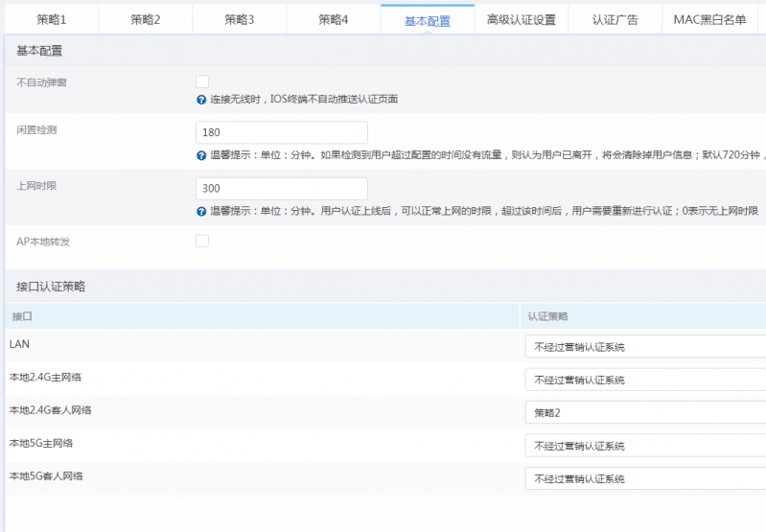The image size is (766, 532).
Task: Expand 本地5G主网络 policy dropdown
Action: tap(644, 446)
